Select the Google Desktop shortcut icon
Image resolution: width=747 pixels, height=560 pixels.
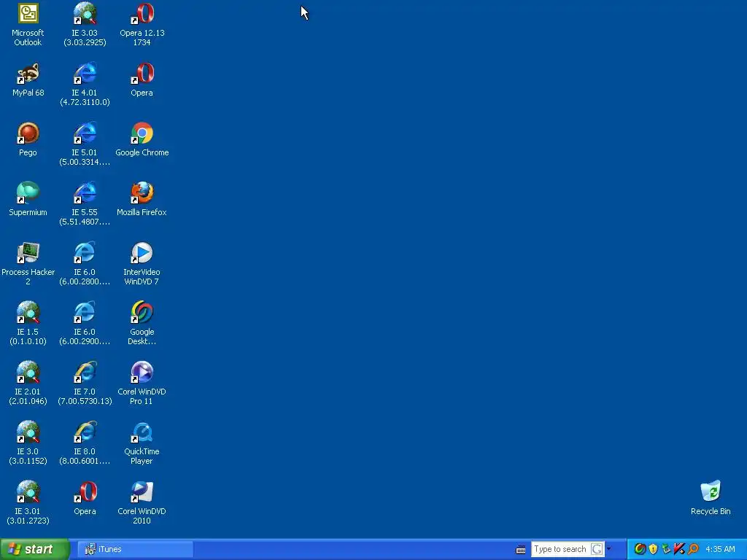coord(142,312)
